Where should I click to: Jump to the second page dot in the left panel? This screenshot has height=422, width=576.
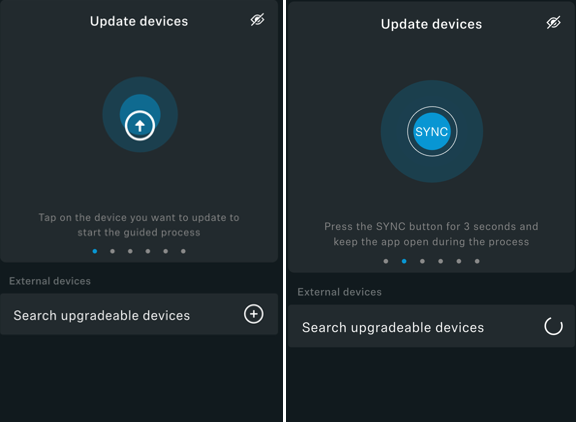(112, 251)
